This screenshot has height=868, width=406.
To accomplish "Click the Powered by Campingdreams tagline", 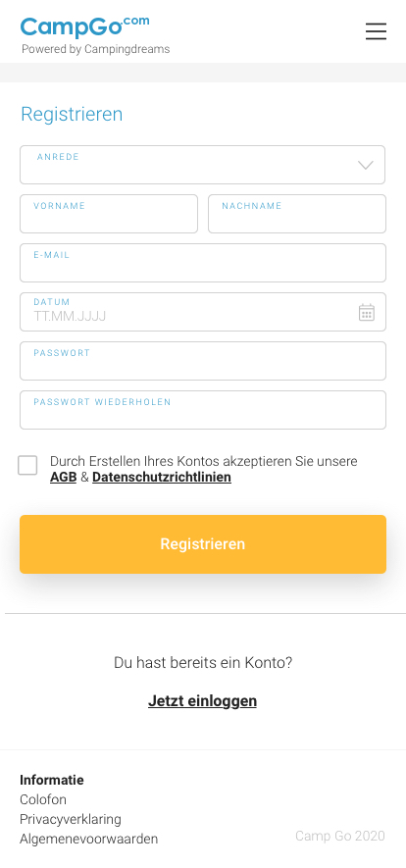I will (x=96, y=49).
